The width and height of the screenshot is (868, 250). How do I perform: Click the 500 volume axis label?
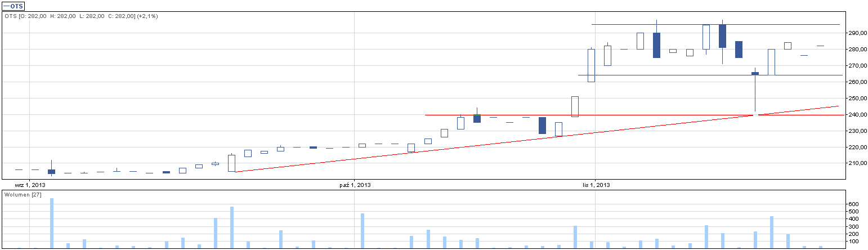pyautogui.click(x=853, y=212)
